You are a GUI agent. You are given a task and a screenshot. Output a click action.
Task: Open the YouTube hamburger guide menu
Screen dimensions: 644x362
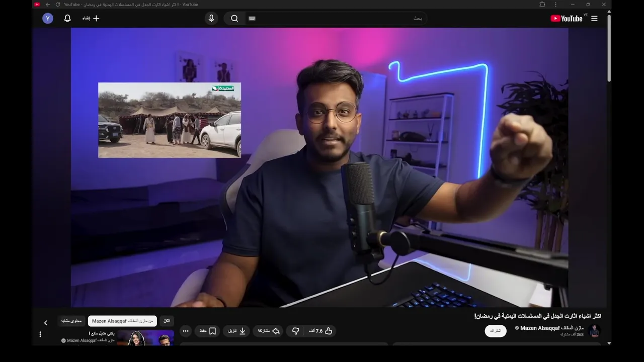[594, 19]
